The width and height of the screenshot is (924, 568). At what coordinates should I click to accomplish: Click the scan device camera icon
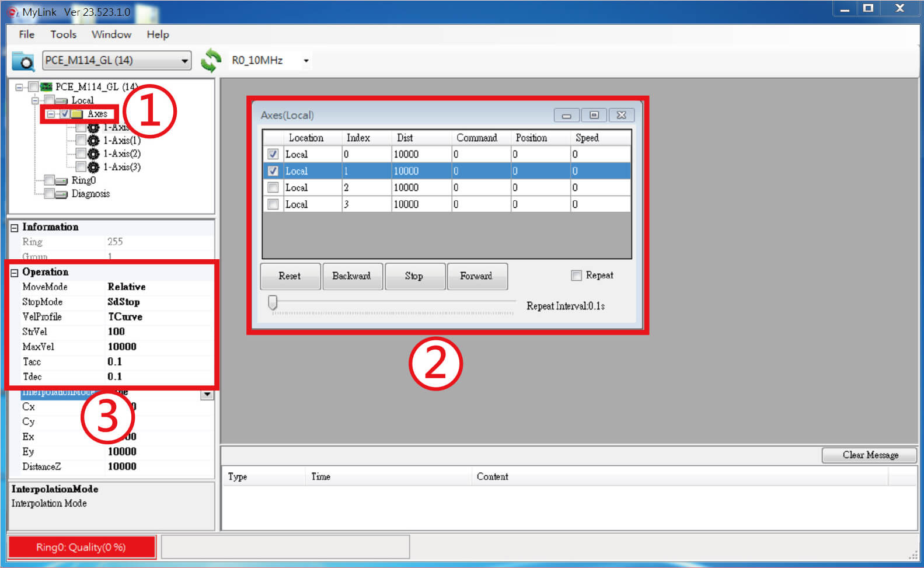tap(23, 61)
